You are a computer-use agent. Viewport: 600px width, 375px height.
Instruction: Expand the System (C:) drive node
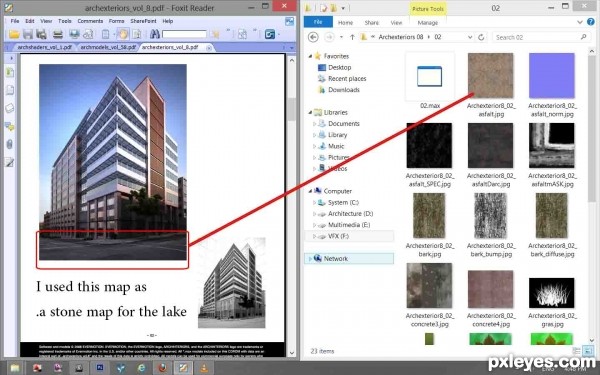315,202
